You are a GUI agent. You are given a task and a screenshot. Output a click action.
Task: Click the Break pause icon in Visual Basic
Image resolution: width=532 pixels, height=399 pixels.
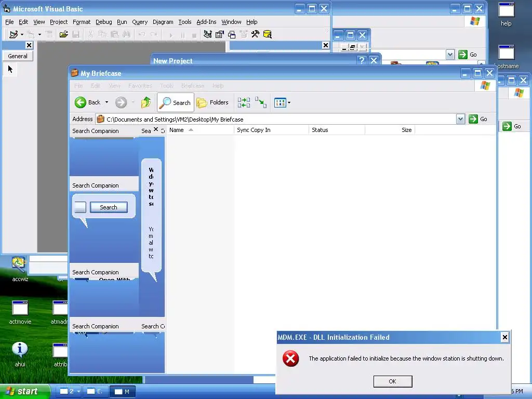point(182,35)
